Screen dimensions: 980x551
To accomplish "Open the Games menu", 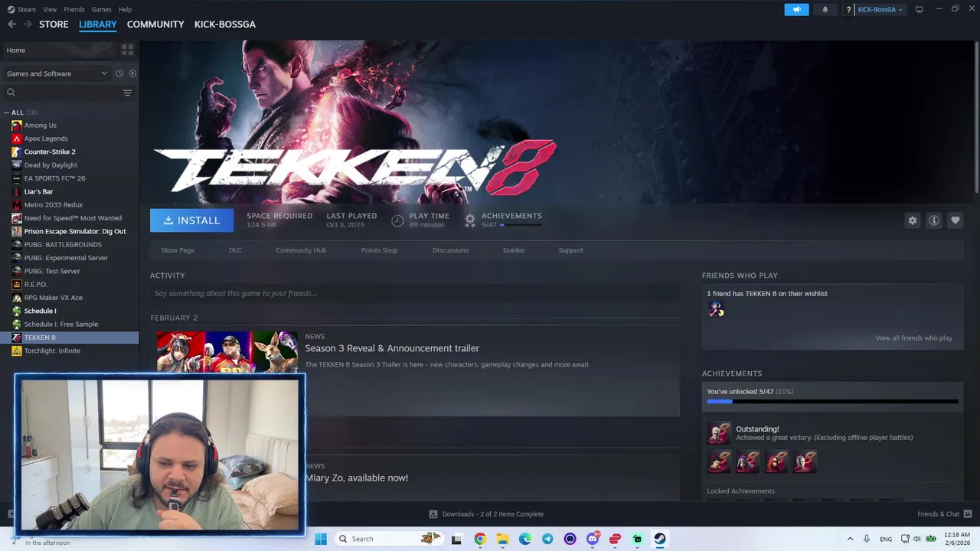I will tap(101, 9).
